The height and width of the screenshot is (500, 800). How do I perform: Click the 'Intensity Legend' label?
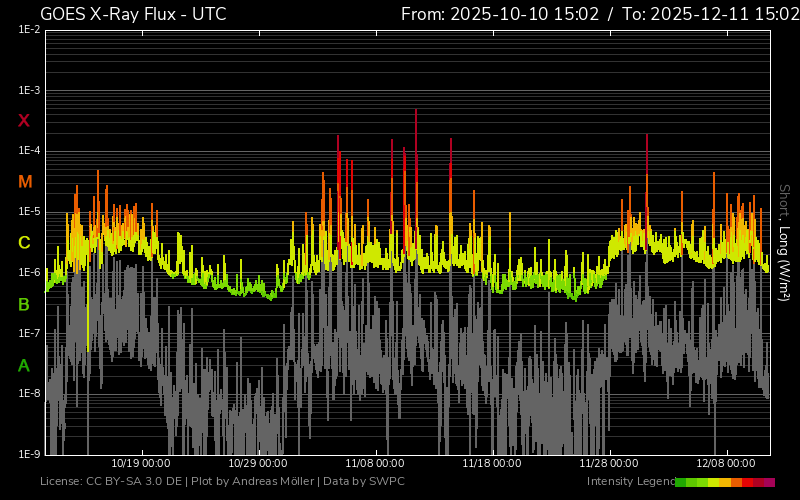[x=631, y=481]
